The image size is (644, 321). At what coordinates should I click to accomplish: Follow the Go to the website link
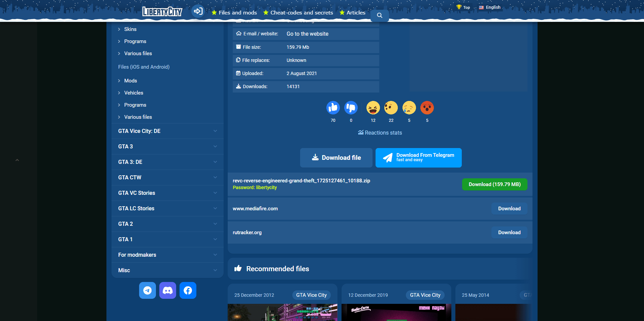pyautogui.click(x=308, y=34)
